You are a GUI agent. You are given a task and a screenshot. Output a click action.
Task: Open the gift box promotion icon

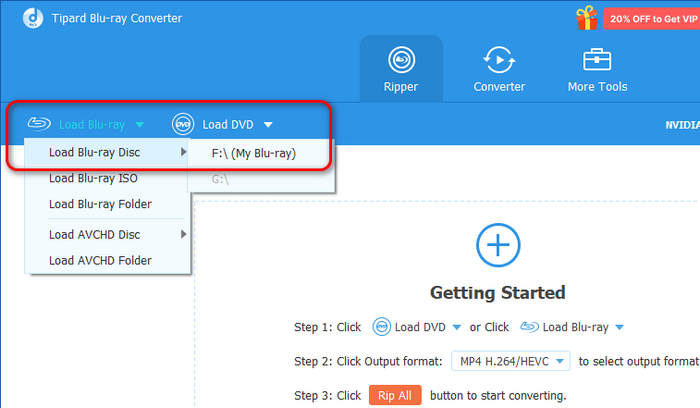[x=587, y=18]
